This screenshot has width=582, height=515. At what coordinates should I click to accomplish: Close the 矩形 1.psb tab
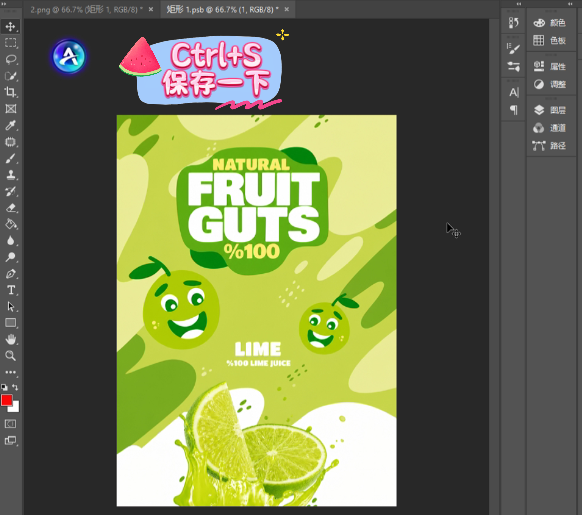point(287,10)
